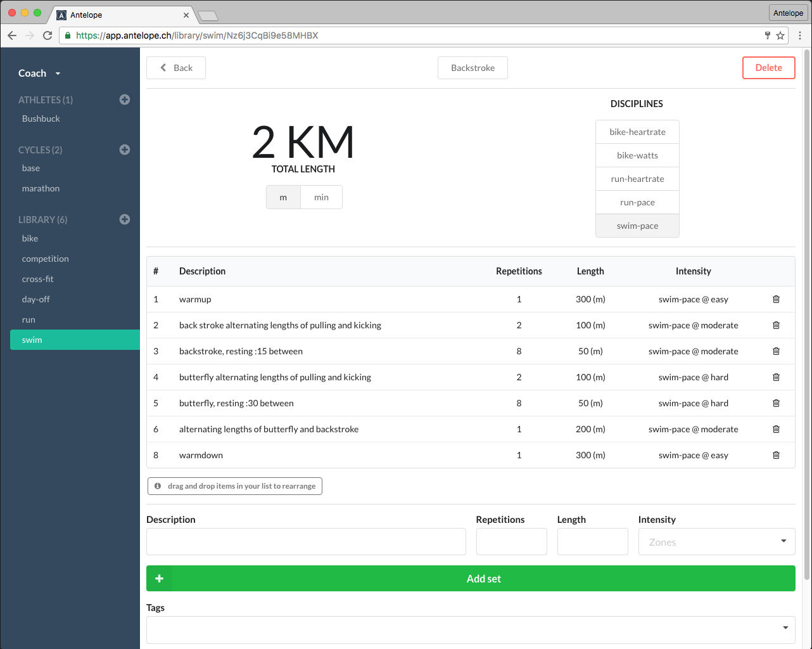This screenshot has width=812, height=649.
Task: Open the Coach dropdown menu
Action: 40,74
